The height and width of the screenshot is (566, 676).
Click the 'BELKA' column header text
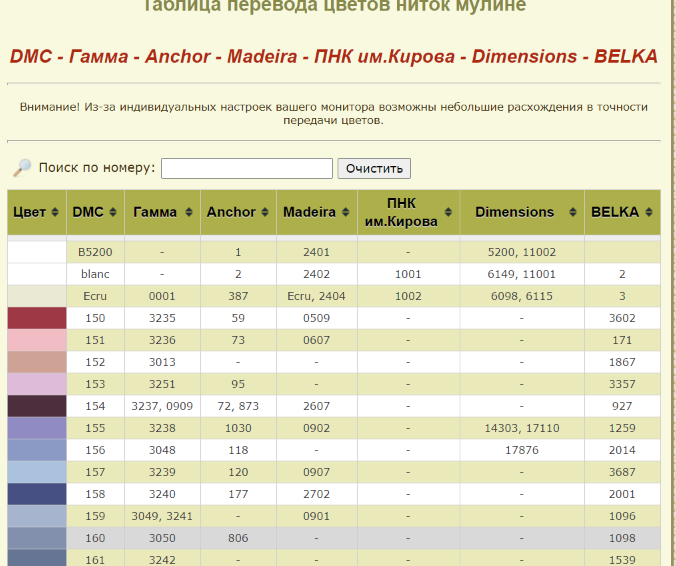[615, 212]
